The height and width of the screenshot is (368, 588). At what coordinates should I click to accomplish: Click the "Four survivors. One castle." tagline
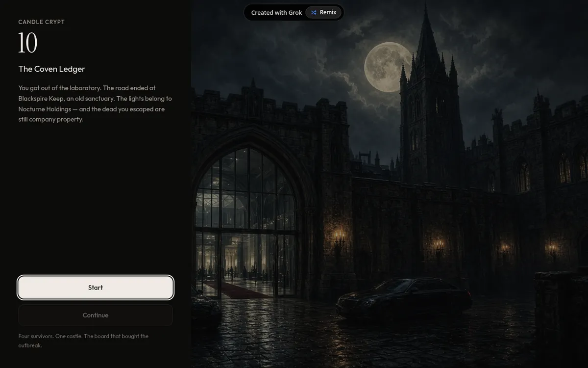(x=83, y=341)
